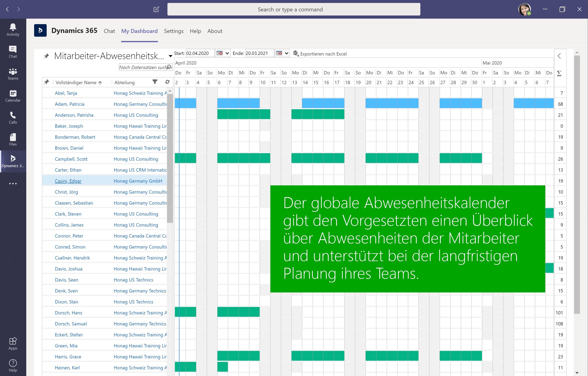588x376 pixels.
Task: Open the About tab of Dynamics 365
Action: point(215,31)
